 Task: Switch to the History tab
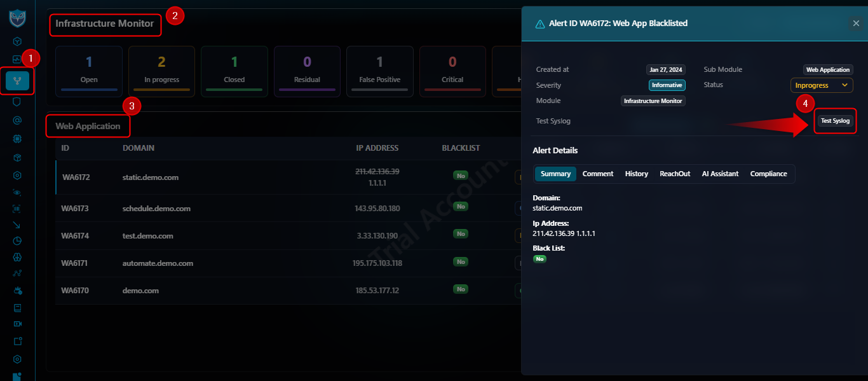click(637, 174)
